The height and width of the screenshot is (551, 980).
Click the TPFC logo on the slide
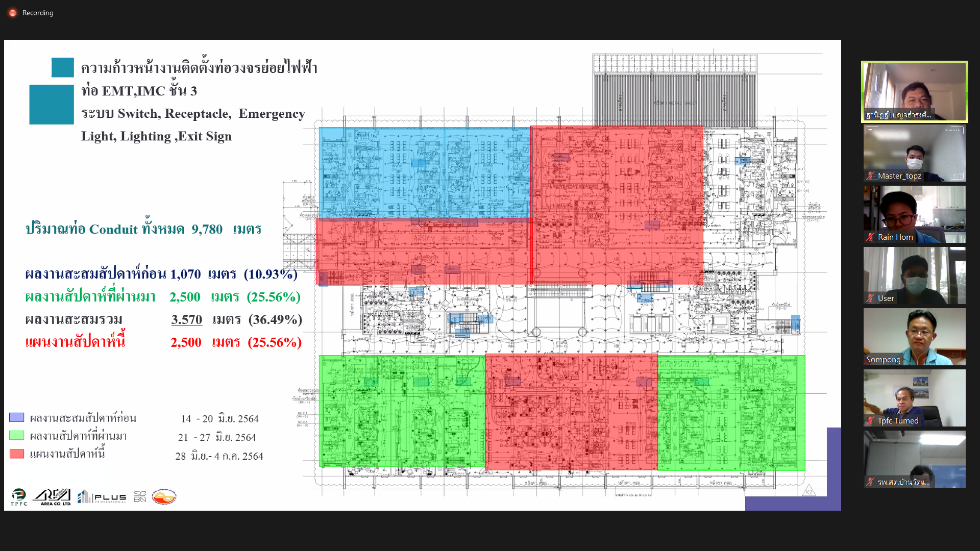tap(19, 496)
